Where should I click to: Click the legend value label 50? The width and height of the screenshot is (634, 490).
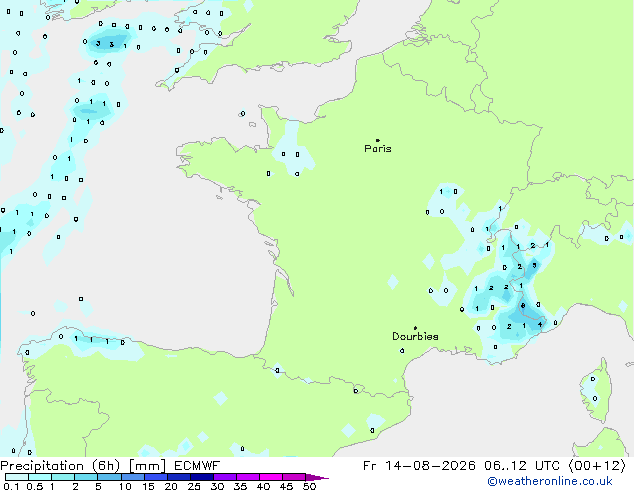[309, 486]
